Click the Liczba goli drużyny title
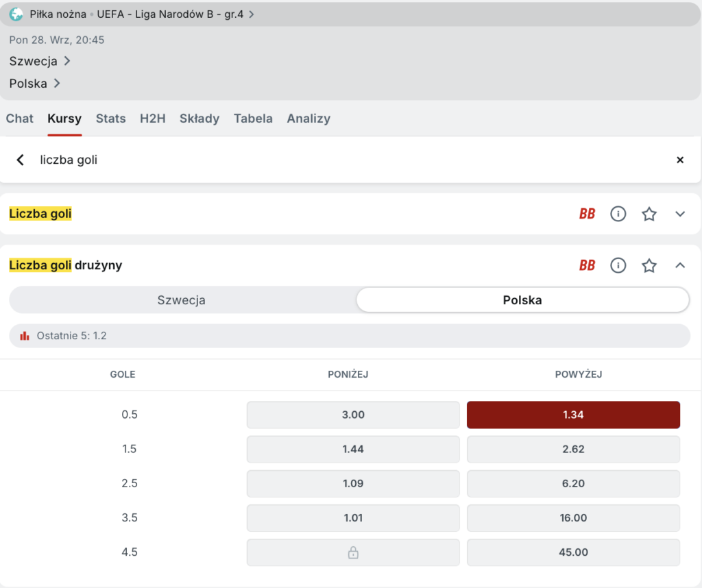702x588 pixels. pos(65,265)
